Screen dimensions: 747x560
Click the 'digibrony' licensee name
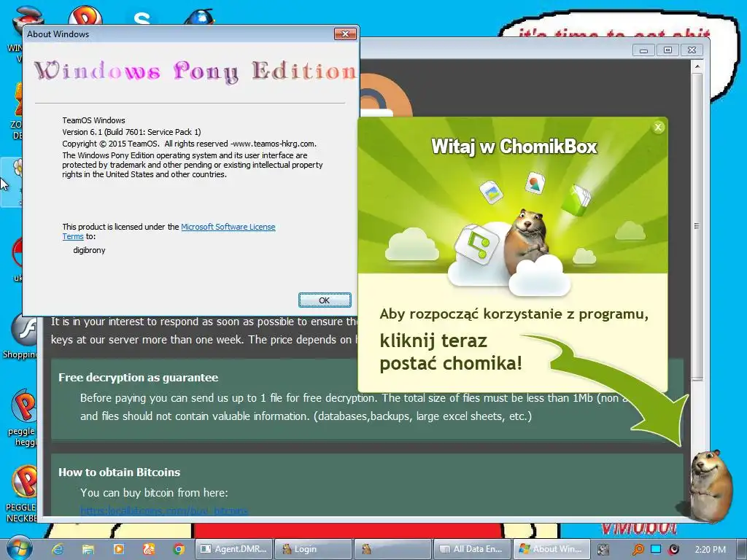coord(89,250)
